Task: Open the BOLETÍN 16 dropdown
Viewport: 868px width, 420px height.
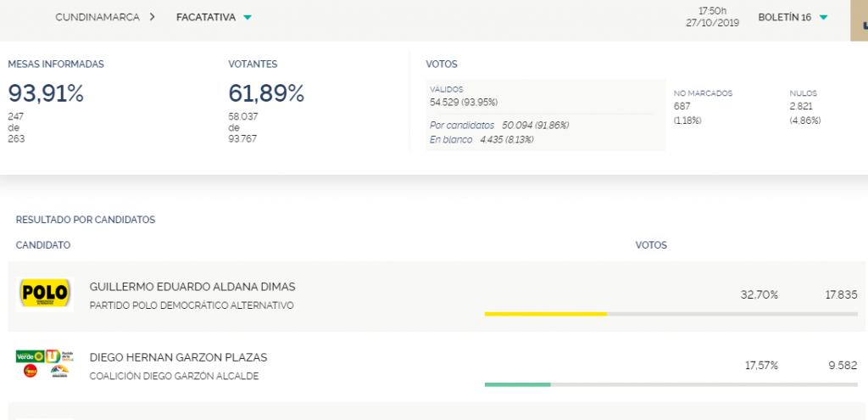Action: pyautogui.click(x=793, y=17)
